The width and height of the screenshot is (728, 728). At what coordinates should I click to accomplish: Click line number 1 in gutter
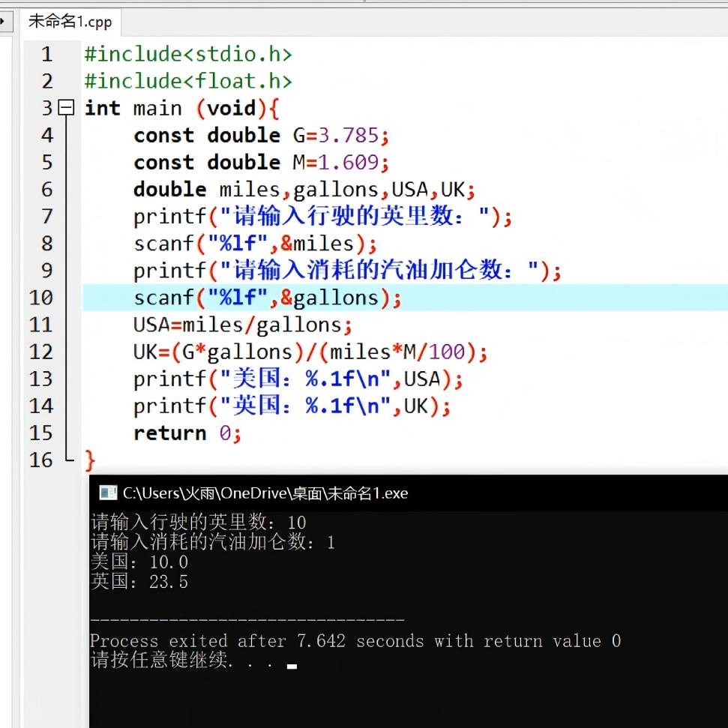pos(46,54)
